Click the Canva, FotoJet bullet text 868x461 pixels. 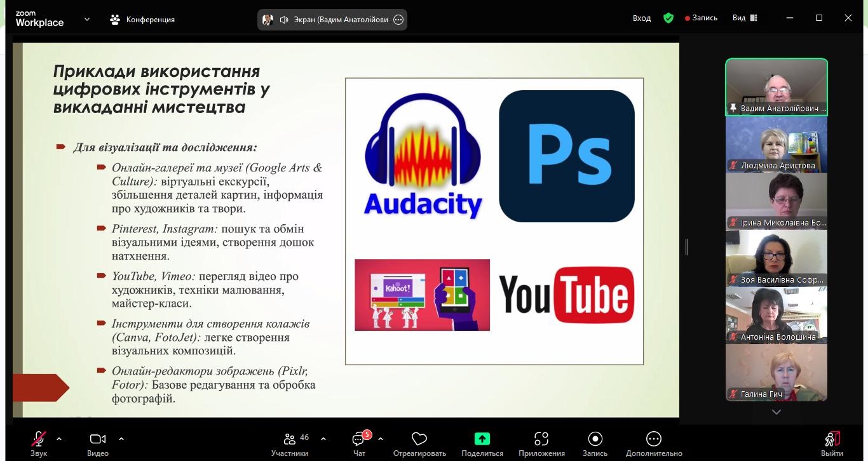(x=210, y=337)
